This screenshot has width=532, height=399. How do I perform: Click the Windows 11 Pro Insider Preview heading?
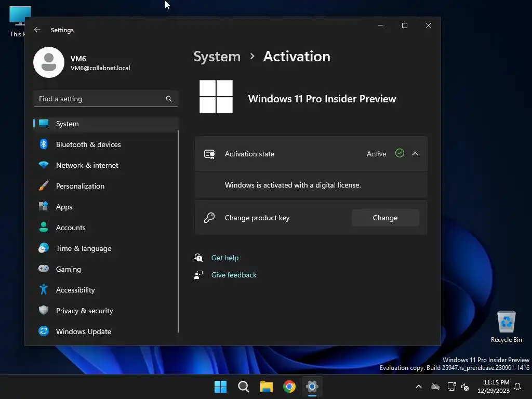[322, 99]
